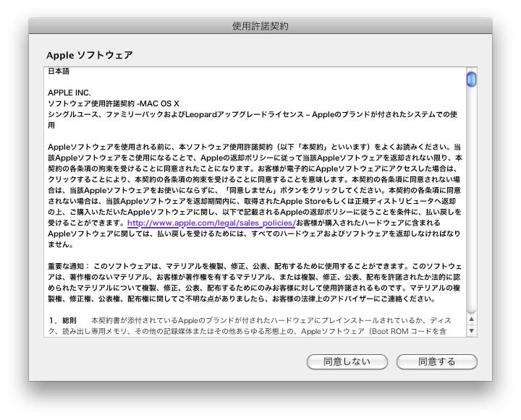The height and width of the screenshot is (420, 521).
Task: Click the Boot ROM コード text in last line
Action: click(418, 331)
